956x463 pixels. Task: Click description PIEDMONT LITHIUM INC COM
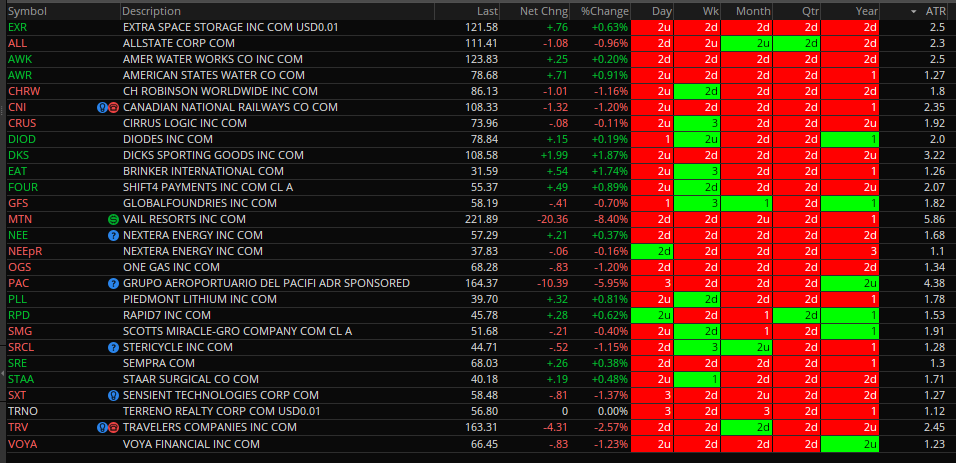pos(200,299)
